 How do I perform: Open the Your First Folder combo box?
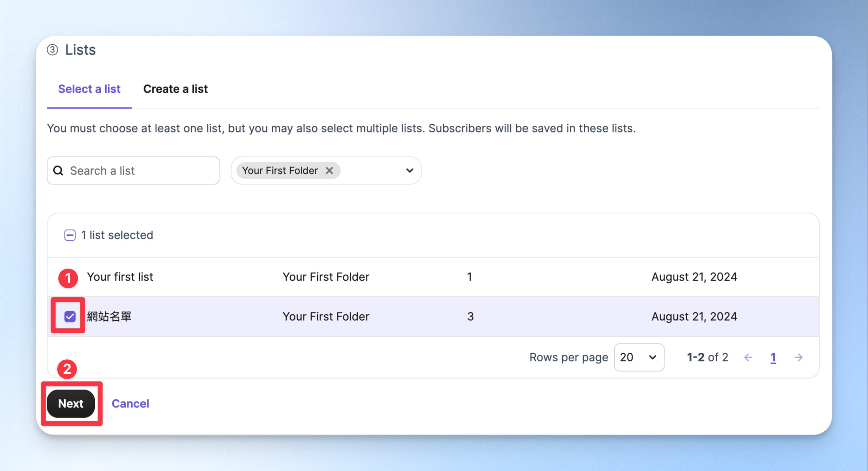click(326, 171)
